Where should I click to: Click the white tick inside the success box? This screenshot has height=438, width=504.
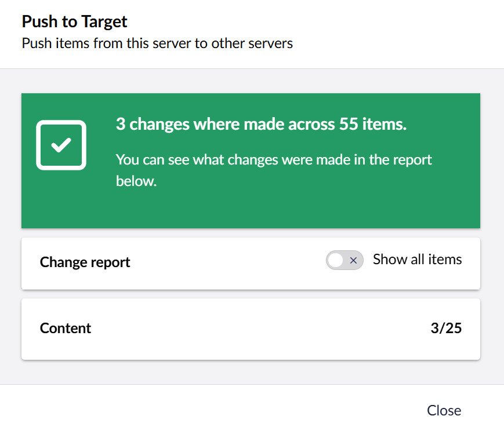click(61, 145)
